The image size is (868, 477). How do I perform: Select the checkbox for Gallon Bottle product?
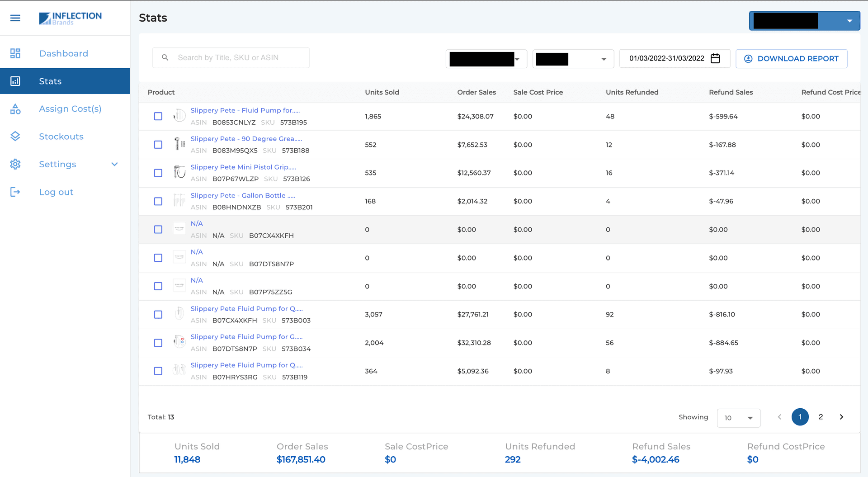tap(158, 201)
